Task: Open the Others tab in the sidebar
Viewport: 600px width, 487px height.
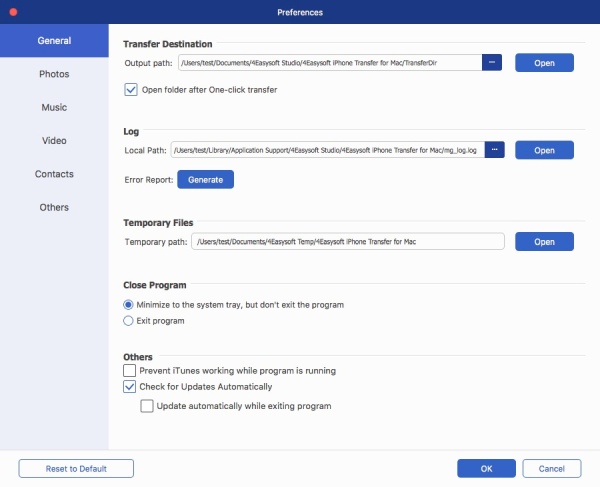Action: 54,207
